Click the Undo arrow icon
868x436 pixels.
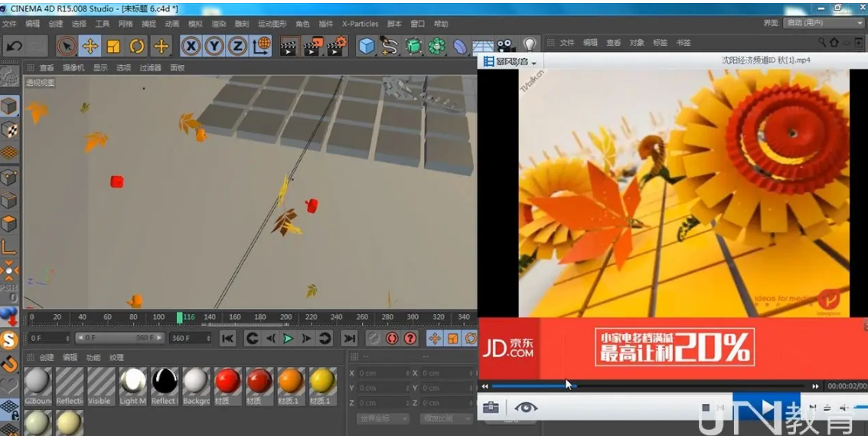(15, 46)
